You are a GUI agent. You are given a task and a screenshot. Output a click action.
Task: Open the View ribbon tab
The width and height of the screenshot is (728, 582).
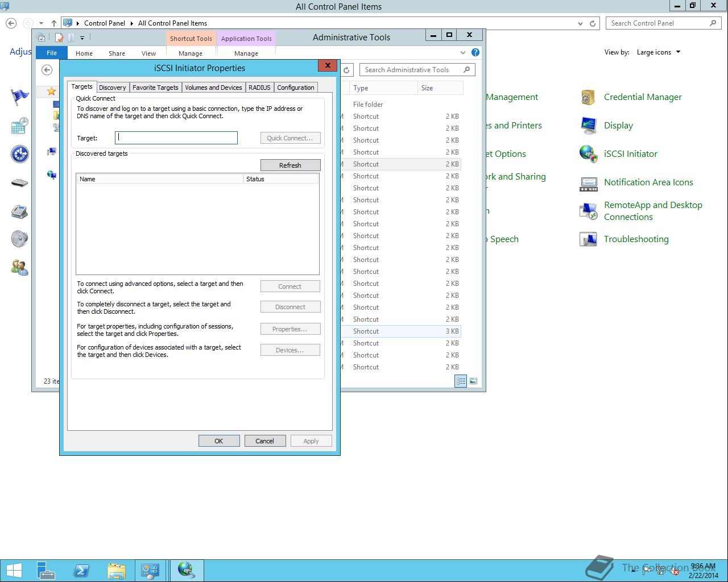point(148,53)
